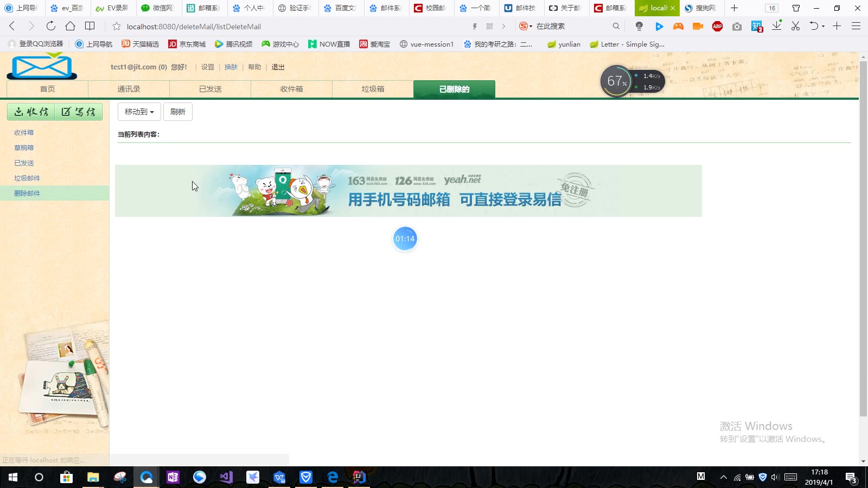Click the 写信 compose button
The width and height of the screenshot is (868, 488).
[79, 112]
